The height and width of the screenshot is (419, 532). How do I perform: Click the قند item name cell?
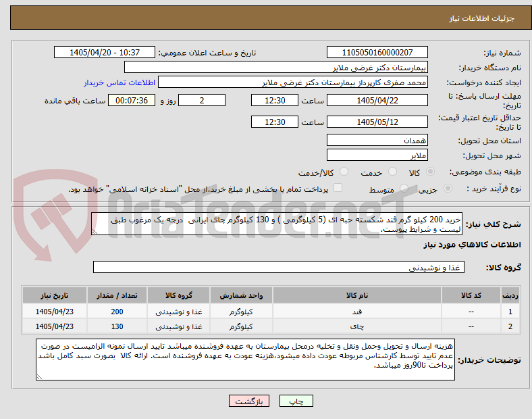(357, 312)
